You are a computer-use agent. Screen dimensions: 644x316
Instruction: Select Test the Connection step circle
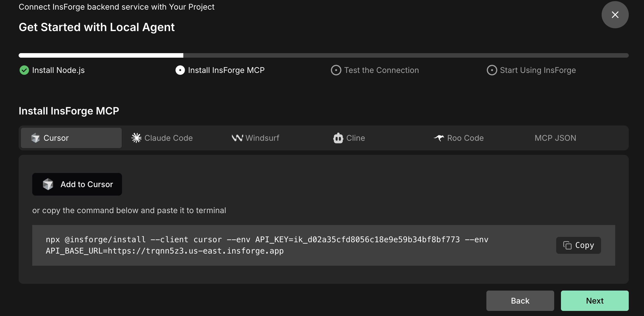(336, 70)
